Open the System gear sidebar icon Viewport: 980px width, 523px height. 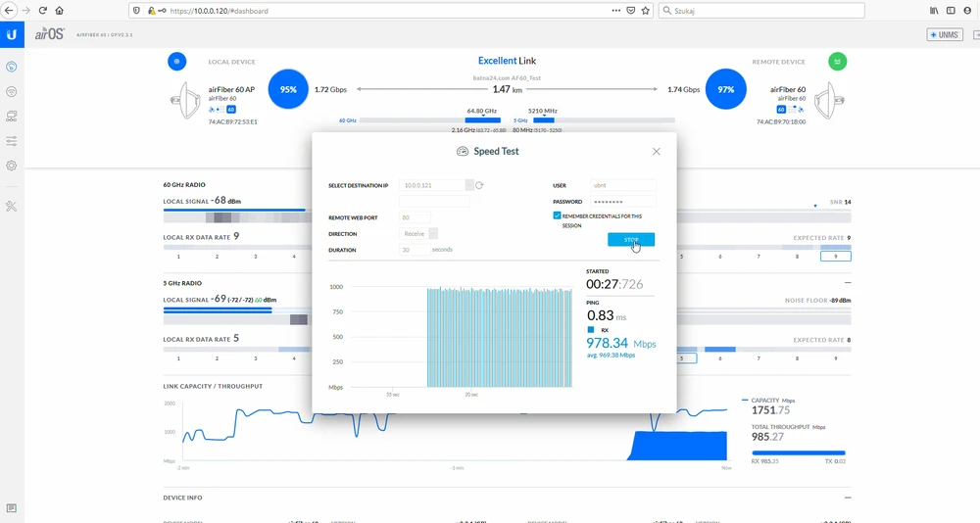coord(11,166)
